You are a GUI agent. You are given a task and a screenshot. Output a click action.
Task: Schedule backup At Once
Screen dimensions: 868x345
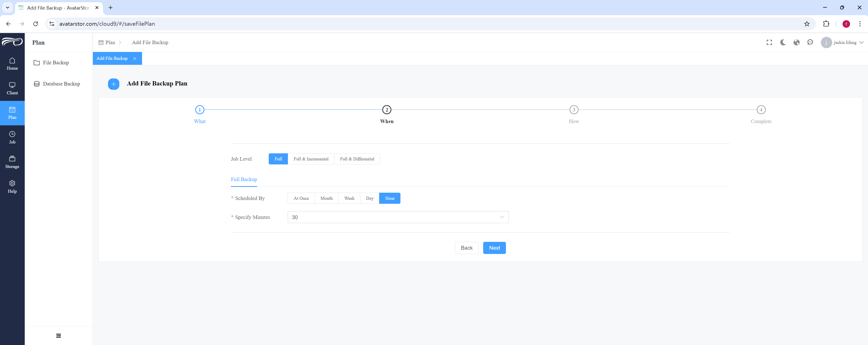[x=301, y=198]
